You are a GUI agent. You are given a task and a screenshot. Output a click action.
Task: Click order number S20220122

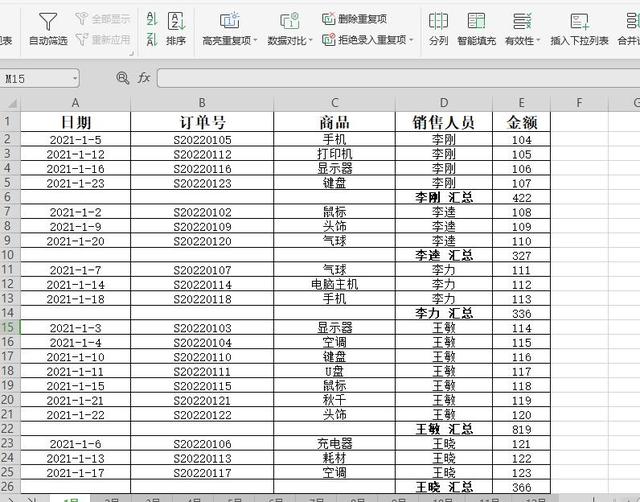(202, 415)
